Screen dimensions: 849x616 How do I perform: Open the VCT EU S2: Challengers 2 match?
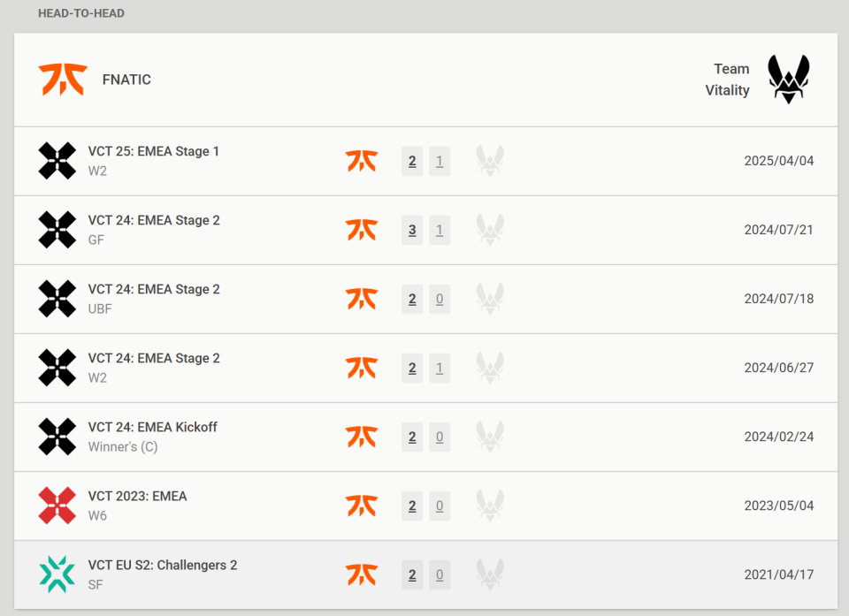click(x=163, y=565)
